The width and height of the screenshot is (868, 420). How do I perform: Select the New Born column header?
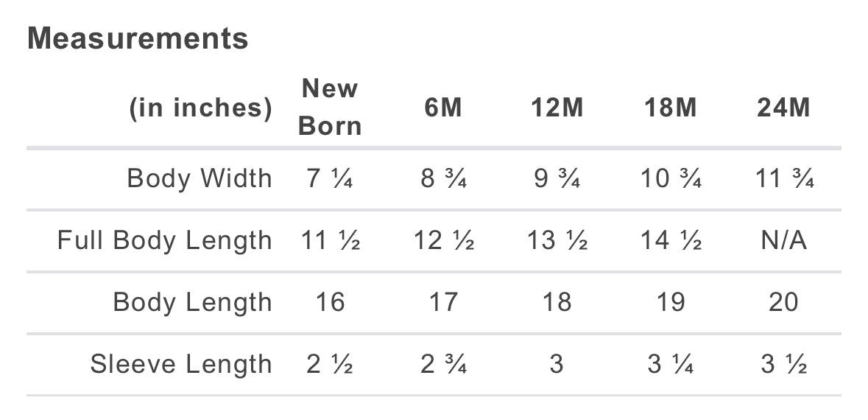[330, 107]
